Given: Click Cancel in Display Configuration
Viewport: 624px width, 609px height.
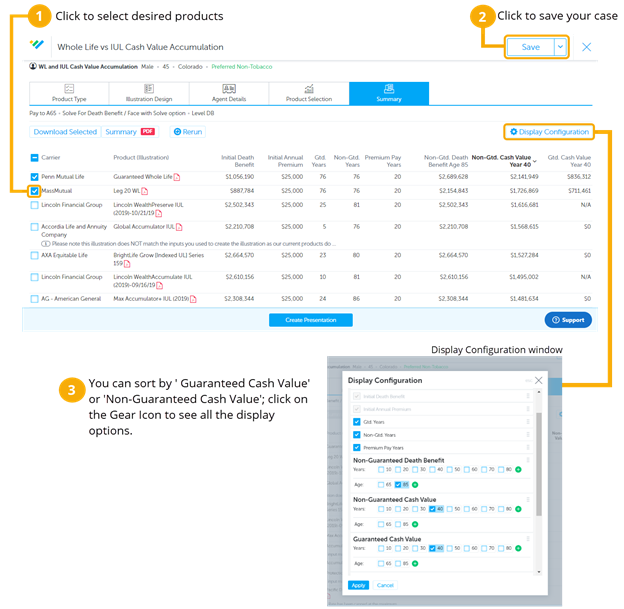Looking at the screenshot, I should [385, 586].
